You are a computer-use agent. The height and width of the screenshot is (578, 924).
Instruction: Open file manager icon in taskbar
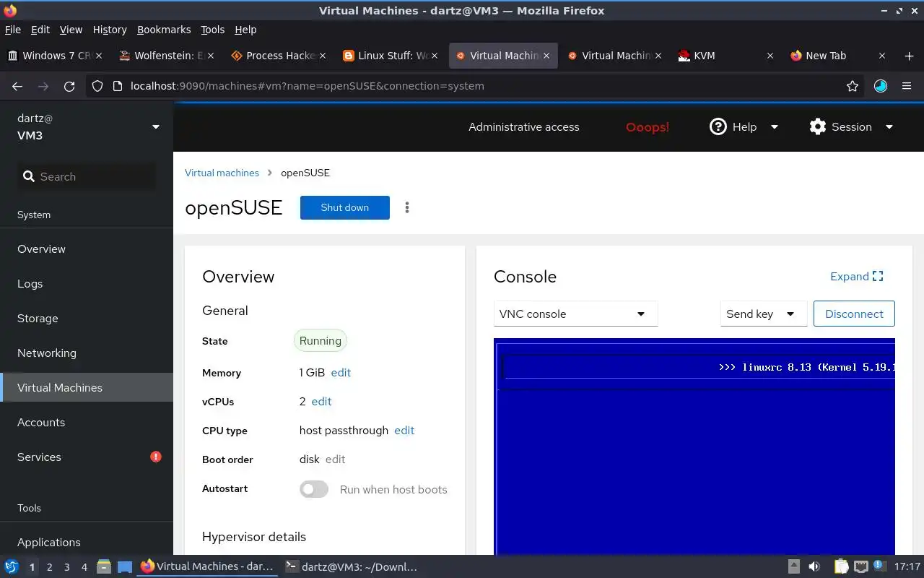pos(103,566)
